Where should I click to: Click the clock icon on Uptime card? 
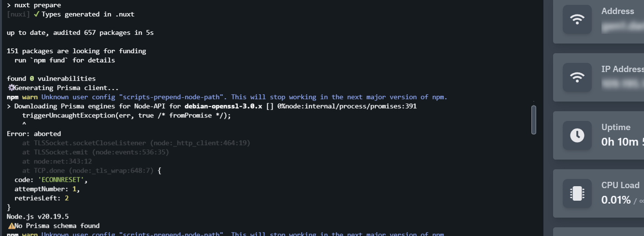[x=577, y=135]
